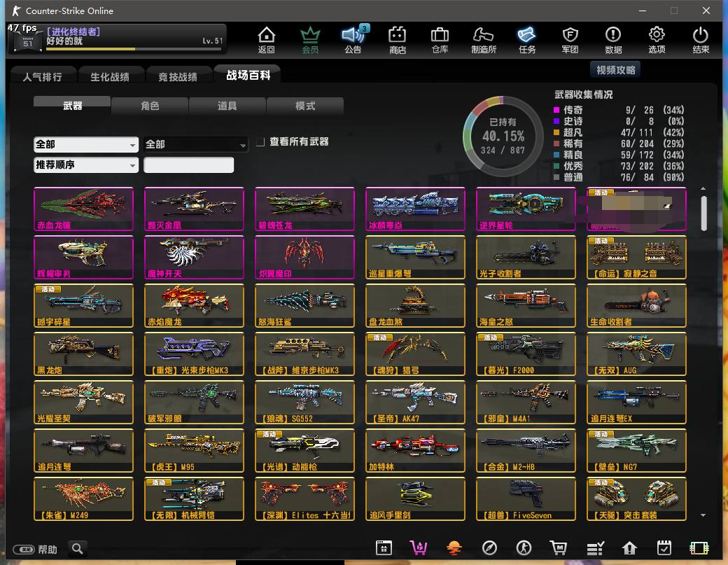Switch to the 人气排行 tab
The width and height of the screenshot is (728, 565).
click(42, 77)
